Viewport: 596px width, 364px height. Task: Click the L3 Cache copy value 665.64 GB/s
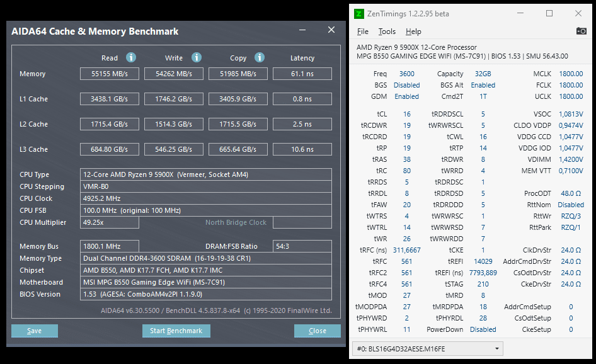(238, 149)
